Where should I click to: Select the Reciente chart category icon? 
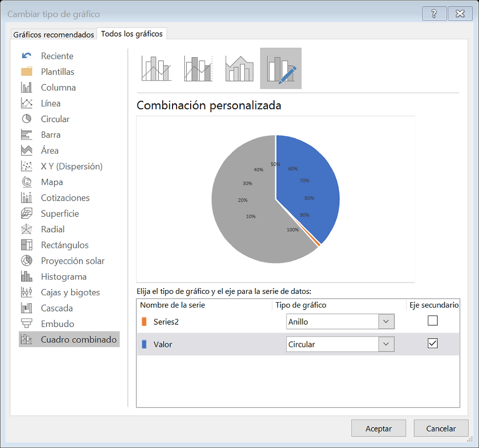click(26, 56)
